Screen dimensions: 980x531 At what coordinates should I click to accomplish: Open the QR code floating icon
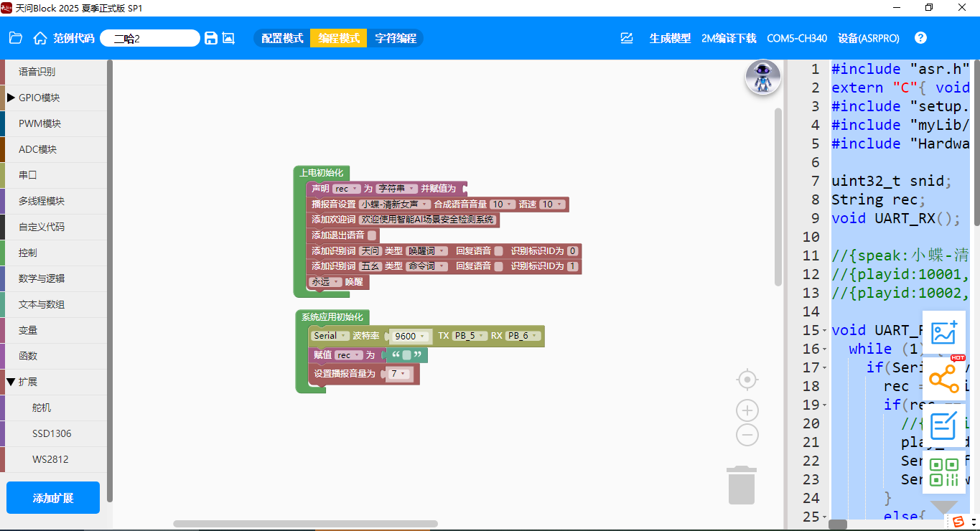point(943,473)
